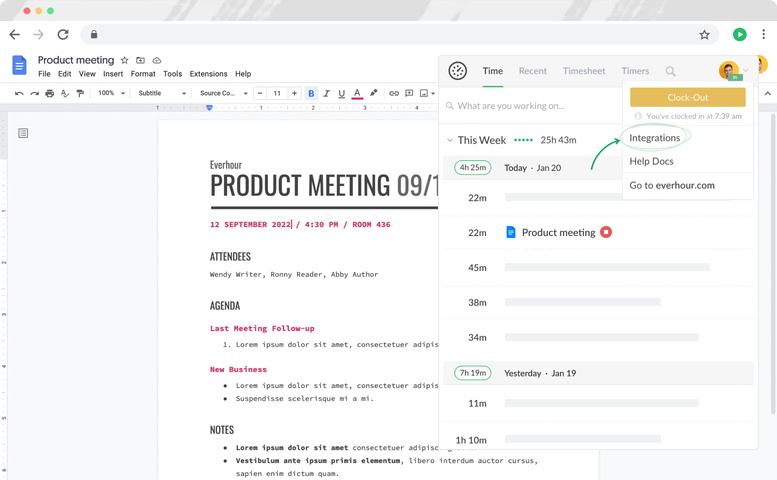
Task: Open the zoom 100% dropdown
Action: pyautogui.click(x=111, y=93)
